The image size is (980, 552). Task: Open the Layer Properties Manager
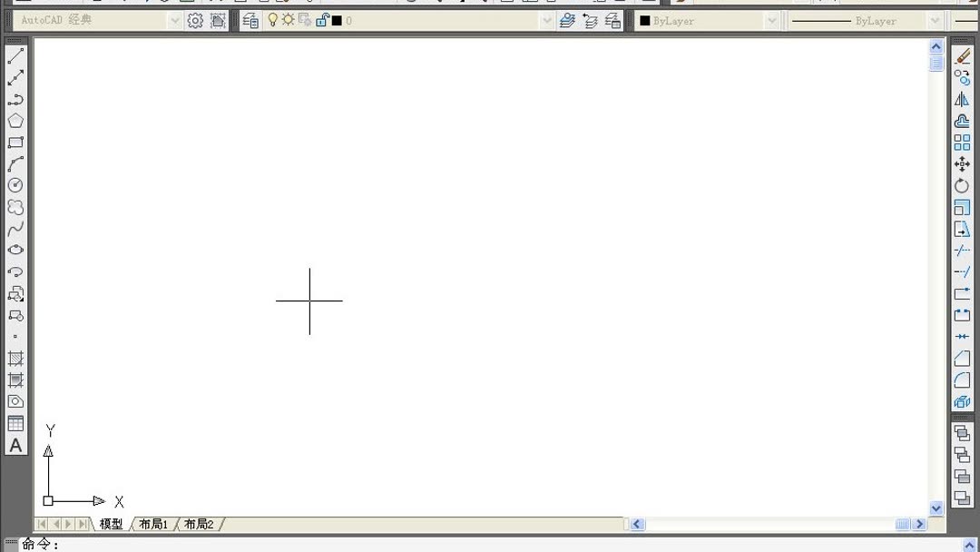[x=250, y=20]
